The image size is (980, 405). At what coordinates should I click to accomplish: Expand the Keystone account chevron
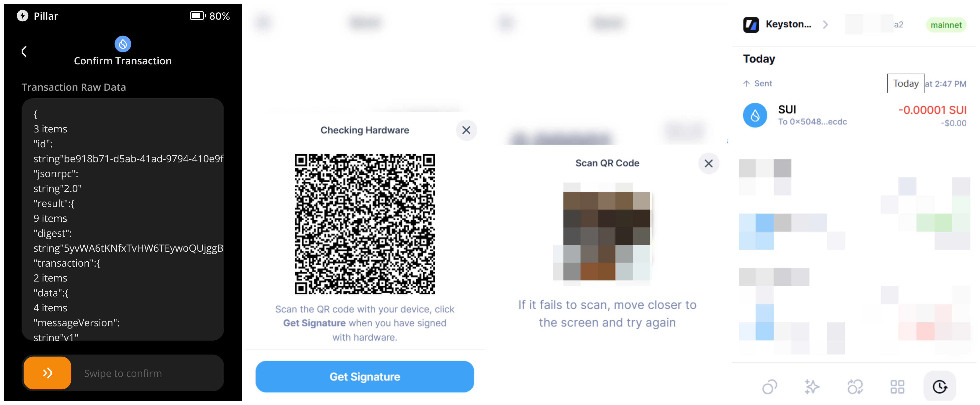[x=825, y=25]
